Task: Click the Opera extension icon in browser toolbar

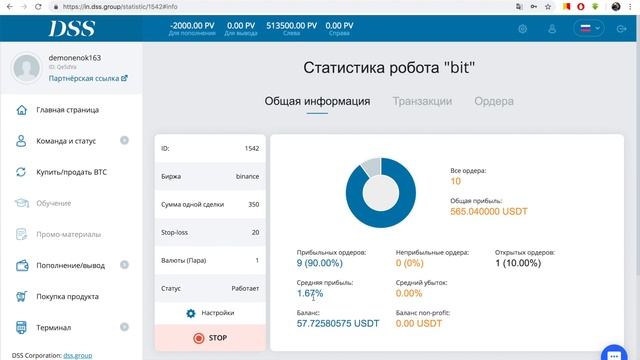Action: [x=580, y=7]
